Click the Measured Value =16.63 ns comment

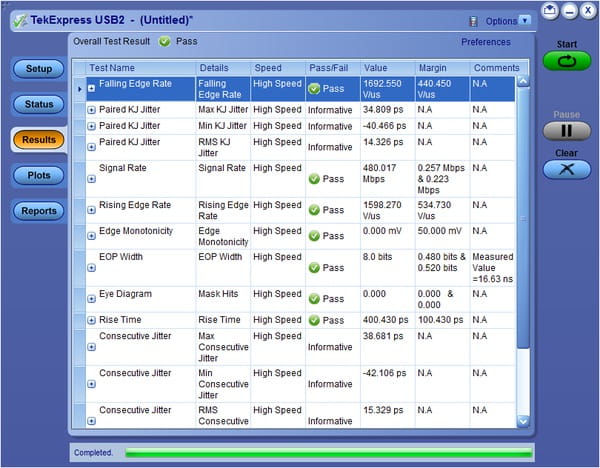pyautogui.click(x=492, y=268)
